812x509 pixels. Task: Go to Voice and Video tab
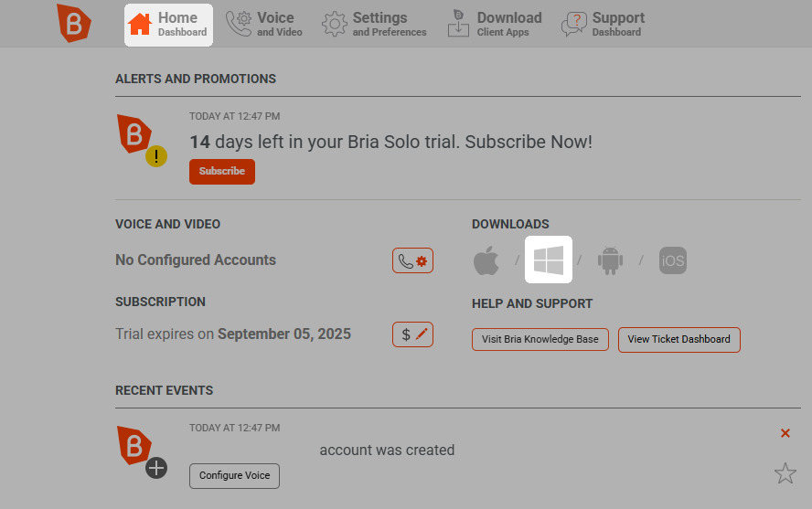(264, 25)
